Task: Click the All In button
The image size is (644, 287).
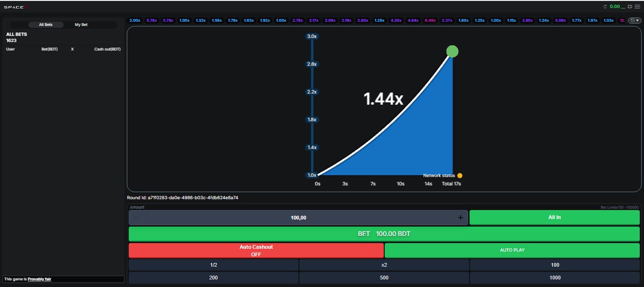Action: tap(554, 217)
